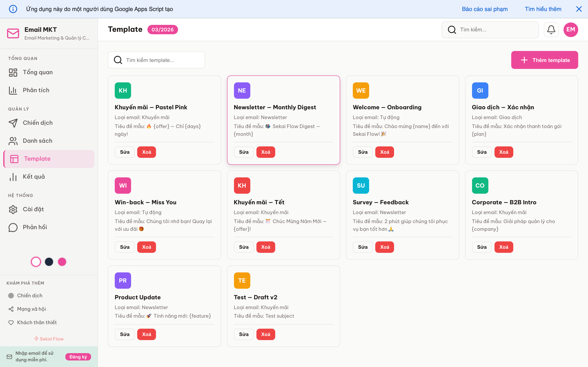The width and height of the screenshot is (588, 367).
Task: Click the info icon in top banner
Action: click(x=13, y=9)
